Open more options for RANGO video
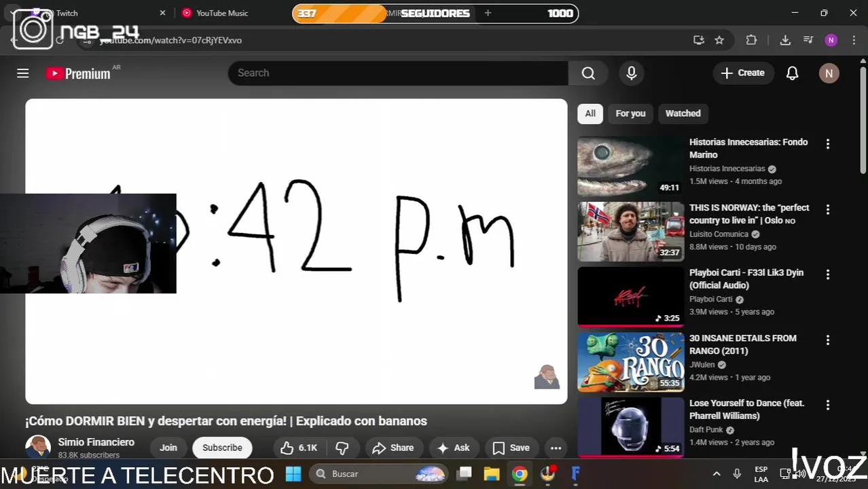 827,340
